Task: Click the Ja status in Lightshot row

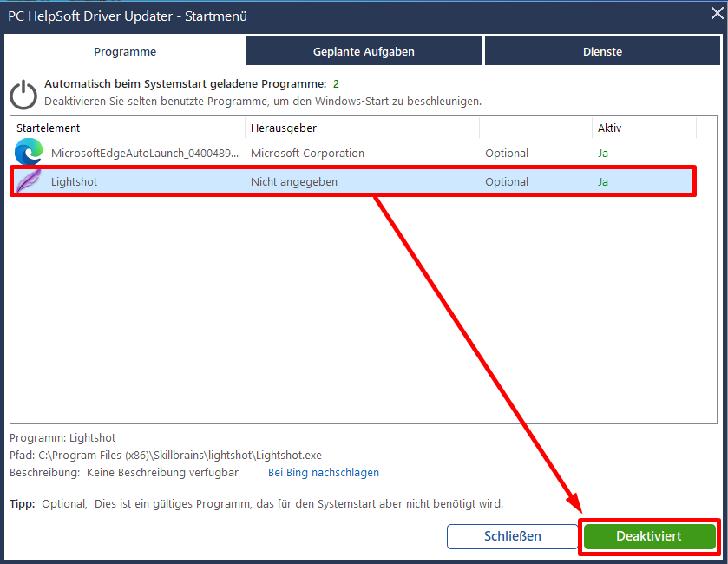Action: click(x=603, y=181)
